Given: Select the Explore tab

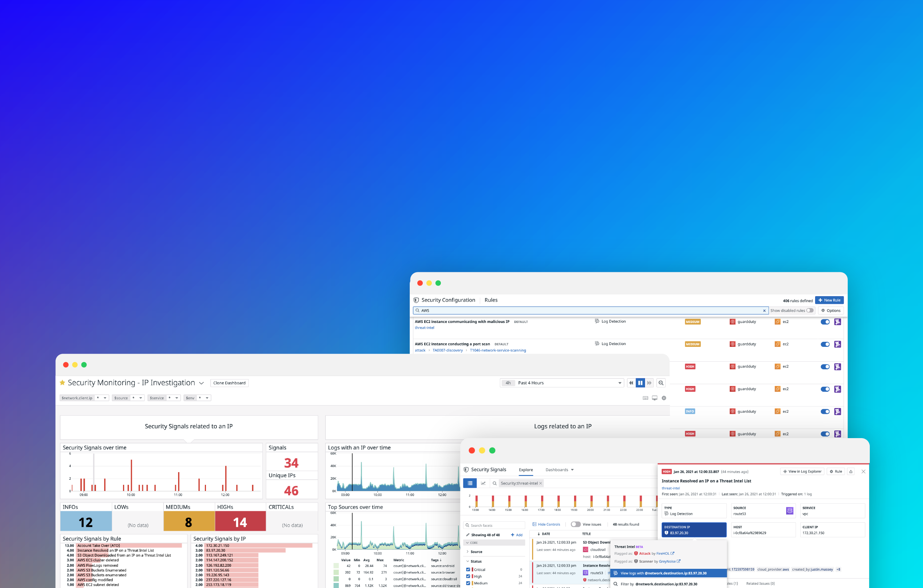Looking at the screenshot, I should pyautogui.click(x=526, y=470).
